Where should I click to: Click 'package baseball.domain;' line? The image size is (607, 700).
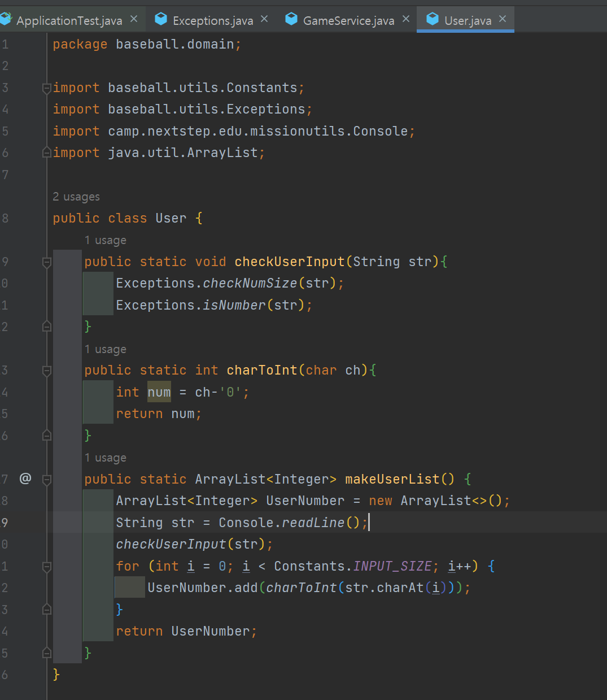[147, 44]
